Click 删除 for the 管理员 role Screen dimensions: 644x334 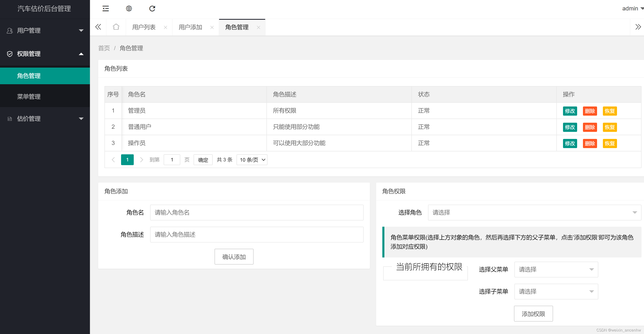click(590, 111)
